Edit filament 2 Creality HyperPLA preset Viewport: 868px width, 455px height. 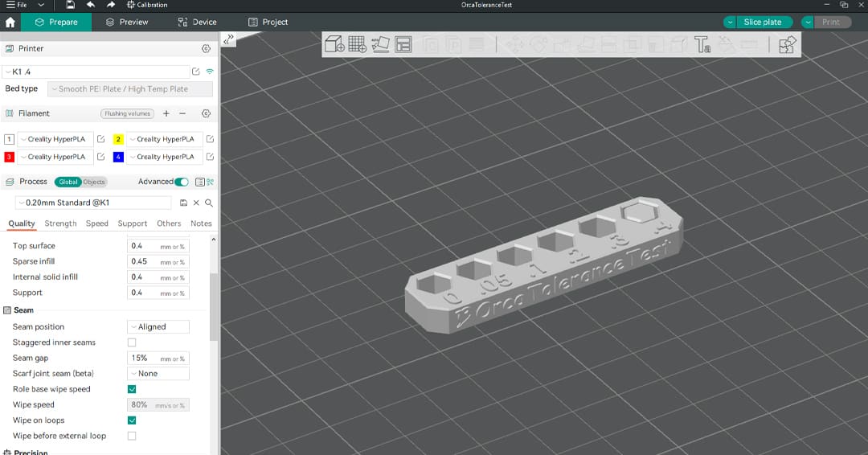click(210, 139)
